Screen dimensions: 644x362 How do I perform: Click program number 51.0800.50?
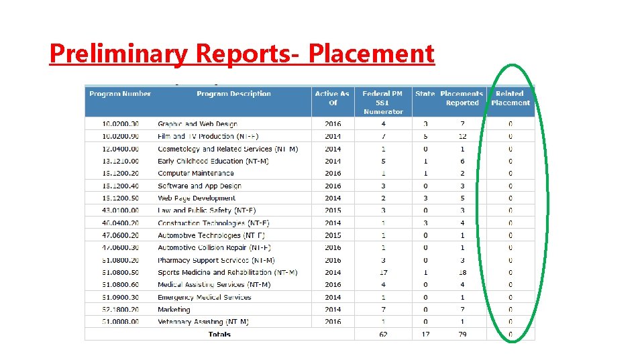pyautogui.click(x=120, y=273)
